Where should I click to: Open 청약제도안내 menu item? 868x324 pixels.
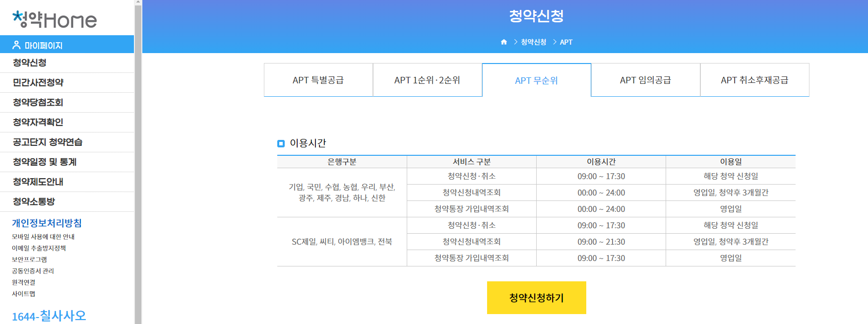point(67,182)
